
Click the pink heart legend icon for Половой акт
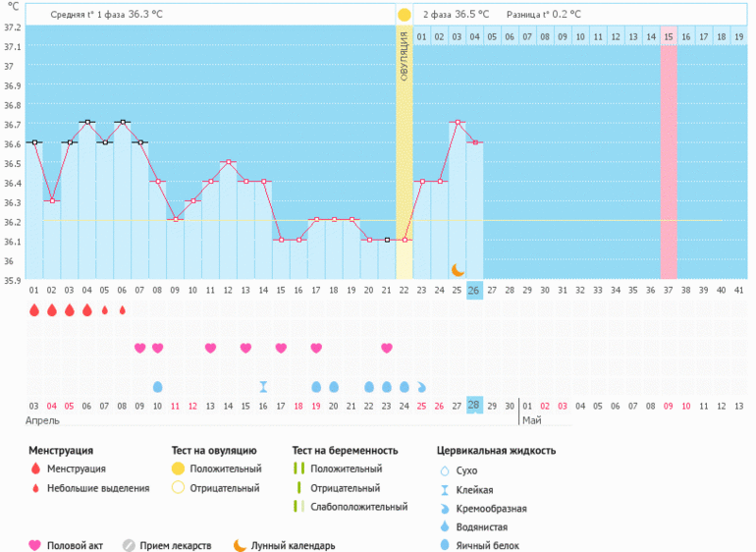pos(36,545)
